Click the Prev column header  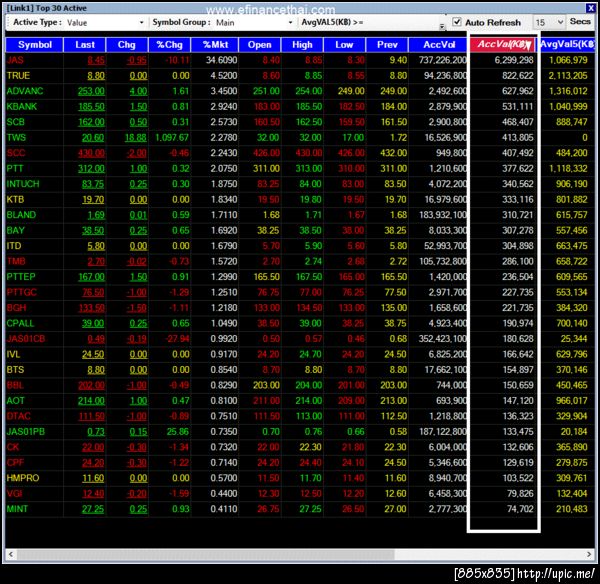point(387,45)
